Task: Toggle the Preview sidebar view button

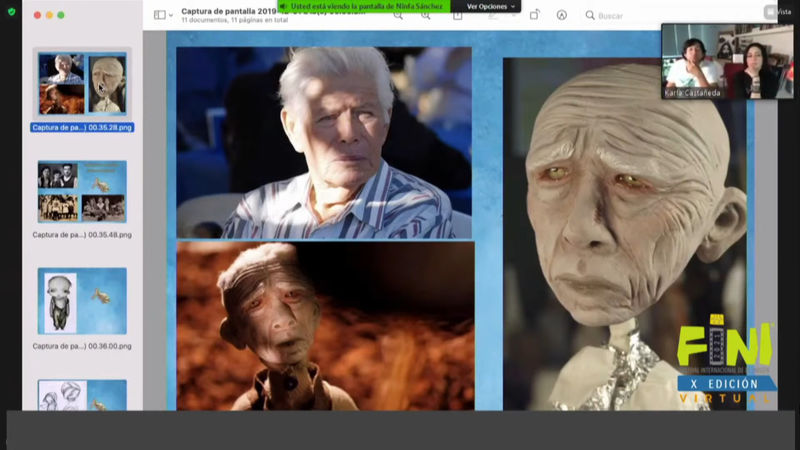Action: coord(159,15)
